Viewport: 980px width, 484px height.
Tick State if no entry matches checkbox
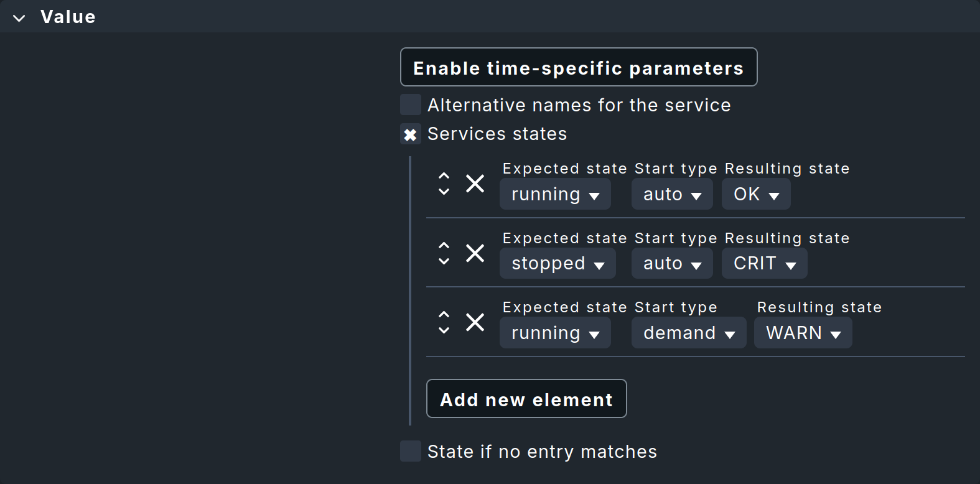(x=411, y=451)
